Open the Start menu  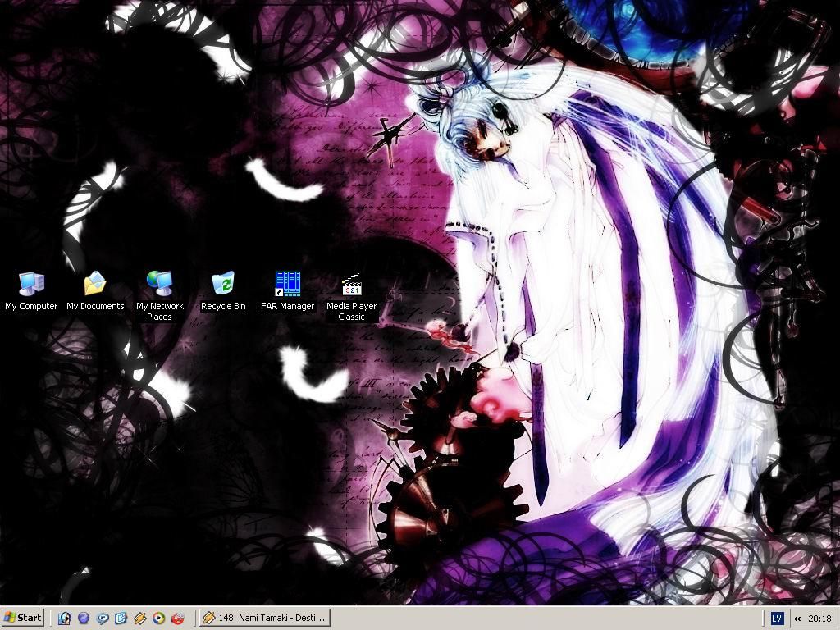(22, 618)
